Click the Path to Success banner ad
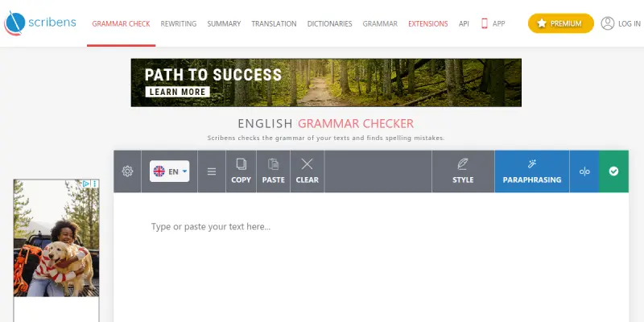This screenshot has width=644, height=322. [x=326, y=83]
